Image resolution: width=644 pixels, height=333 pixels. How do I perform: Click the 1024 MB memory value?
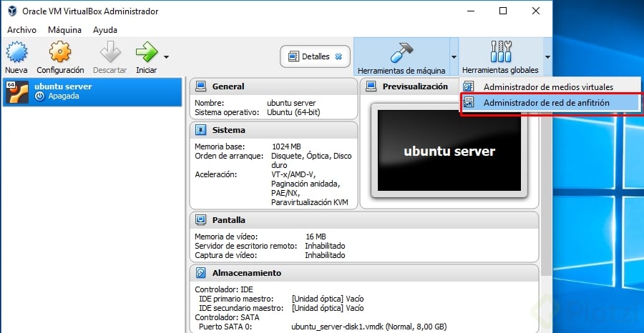click(x=286, y=146)
